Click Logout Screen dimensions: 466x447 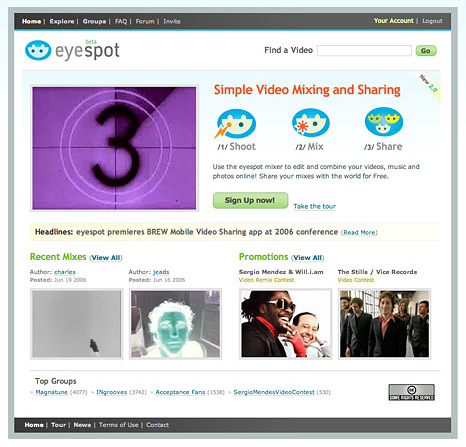(x=432, y=21)
